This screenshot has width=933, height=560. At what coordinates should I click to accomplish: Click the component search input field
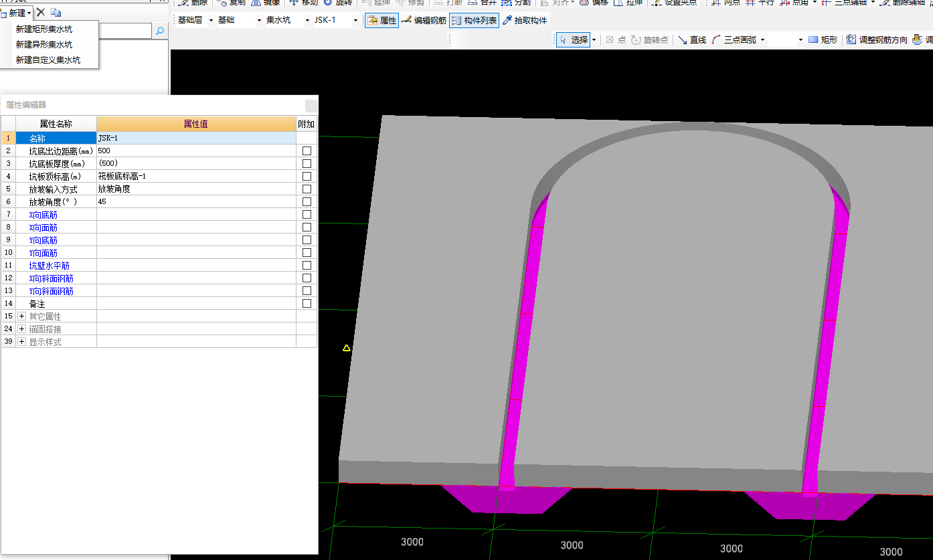click(x=124, y=31)
